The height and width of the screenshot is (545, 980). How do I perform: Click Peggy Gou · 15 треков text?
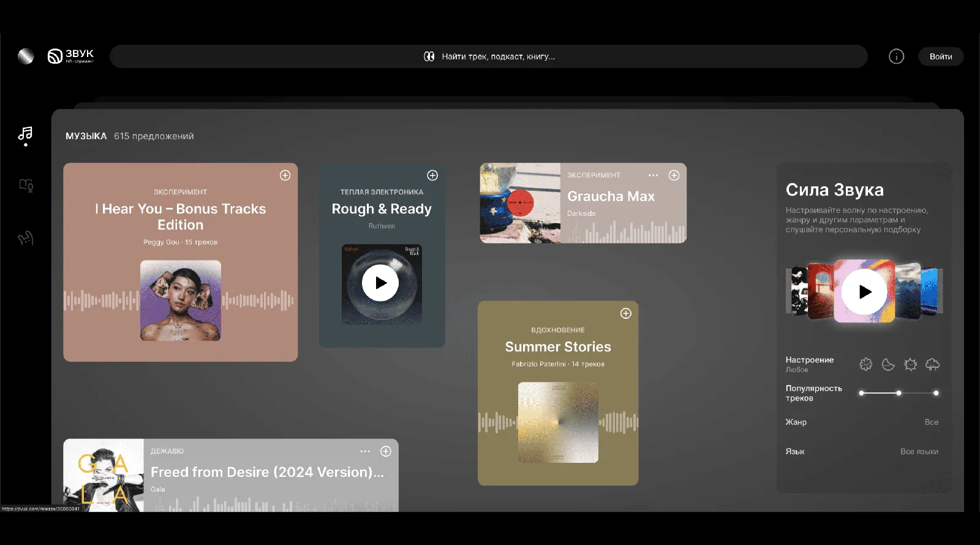pyautogui.click(x=181, y=242)
